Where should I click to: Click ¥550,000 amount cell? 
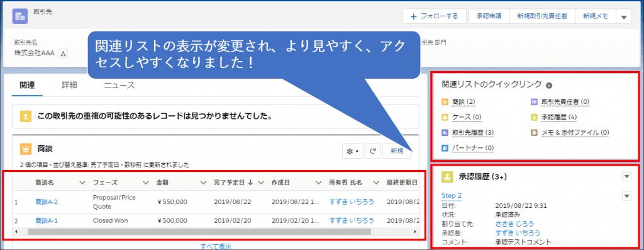tap(172, 202)
